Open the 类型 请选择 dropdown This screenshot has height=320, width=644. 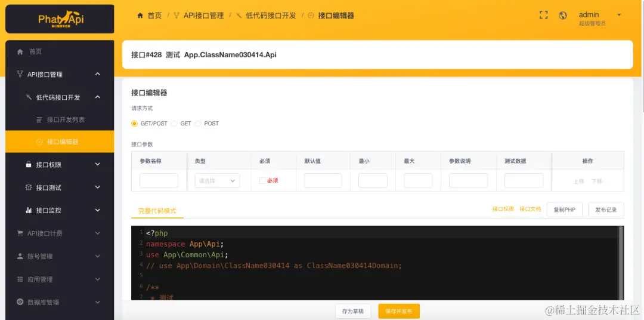217,180
